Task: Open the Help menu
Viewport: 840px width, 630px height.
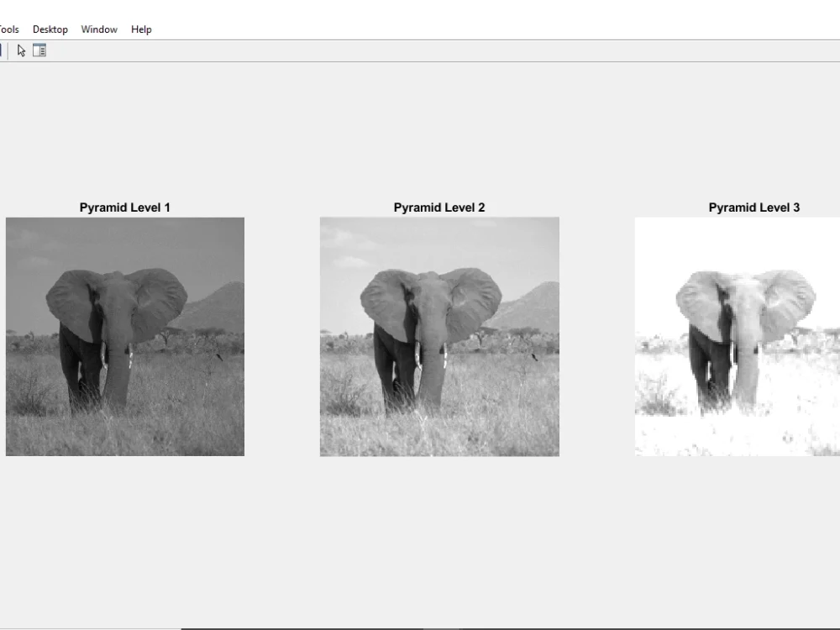Action: pyautogui.click(x=141, y=29)
